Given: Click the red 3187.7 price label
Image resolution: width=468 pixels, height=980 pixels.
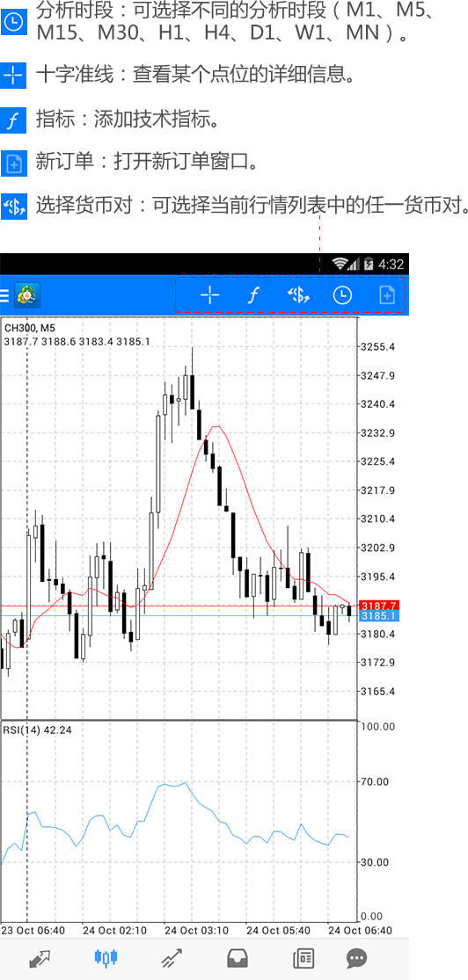Looking at the screenshot, I should [379, 606].
